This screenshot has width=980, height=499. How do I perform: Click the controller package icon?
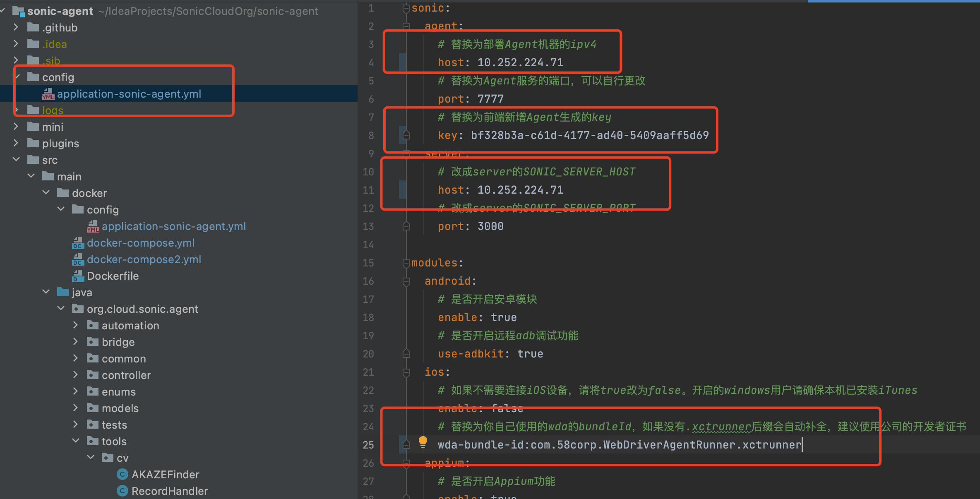(93, 375)
